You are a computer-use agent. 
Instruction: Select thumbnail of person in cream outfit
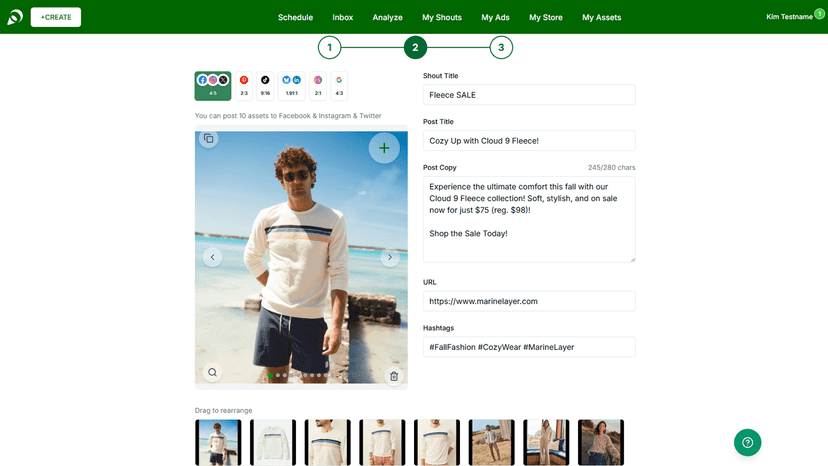pyautogui.click(x=546, y=442)
